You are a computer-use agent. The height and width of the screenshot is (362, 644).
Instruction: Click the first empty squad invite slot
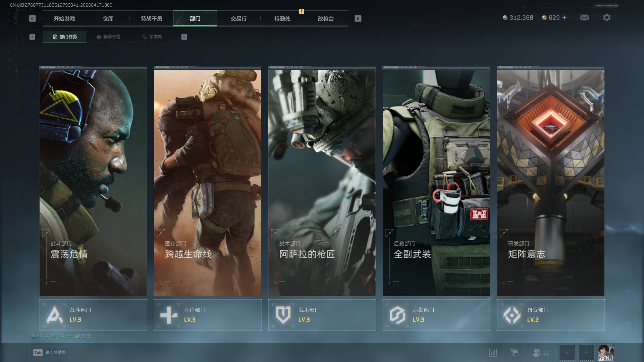click(x=567, y=353)
